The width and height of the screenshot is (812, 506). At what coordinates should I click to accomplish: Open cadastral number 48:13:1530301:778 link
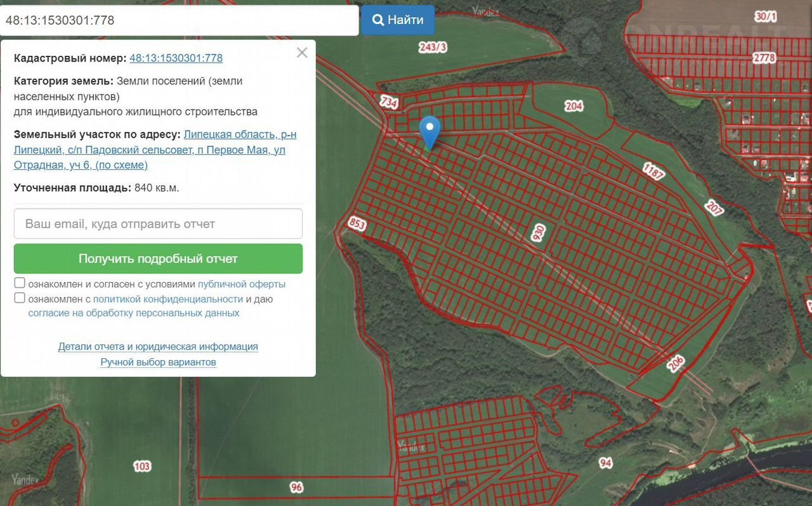pyautogui.click(x=176, y=58)
